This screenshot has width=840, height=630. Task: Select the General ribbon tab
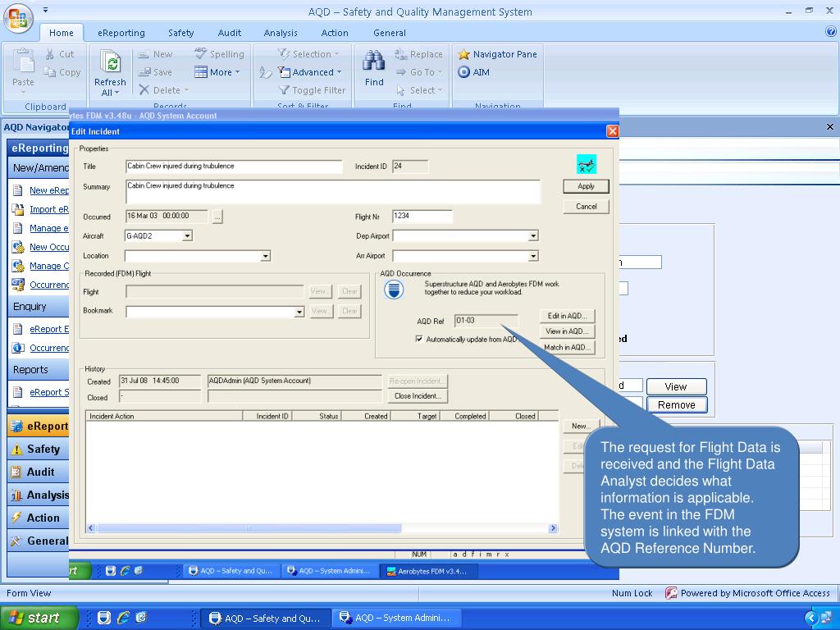pos(390,33)
